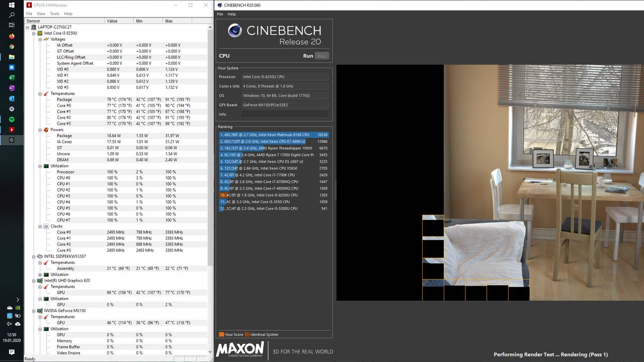Click the Max column header
Screen dimensions: 644x362
(177, 21)
